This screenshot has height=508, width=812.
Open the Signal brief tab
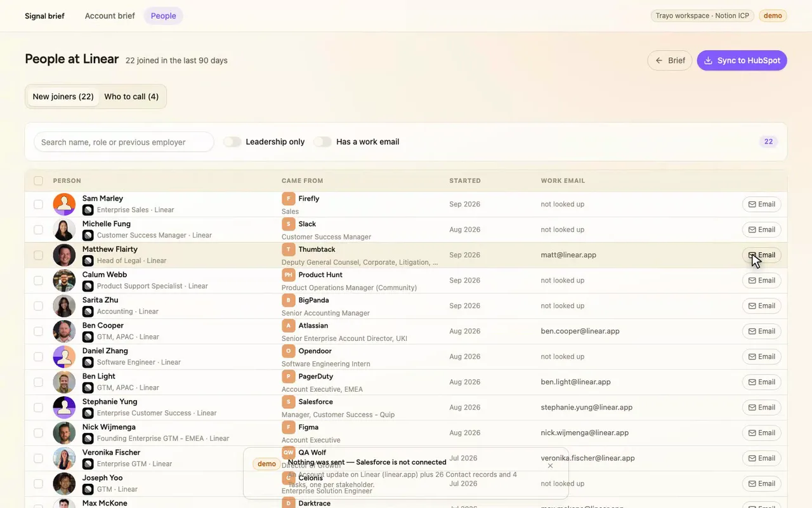pos(44,16)
